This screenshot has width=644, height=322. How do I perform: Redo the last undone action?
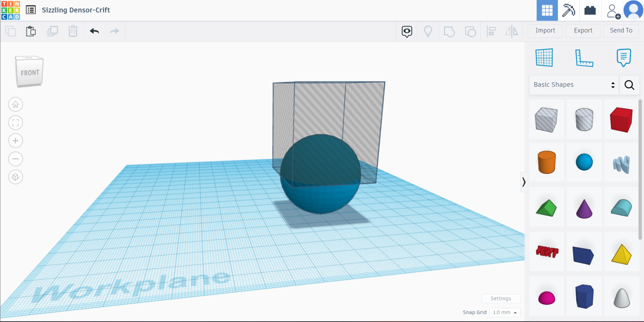115,31
